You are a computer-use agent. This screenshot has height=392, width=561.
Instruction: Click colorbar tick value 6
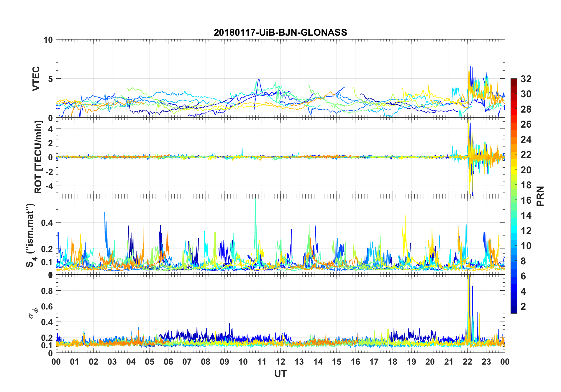tap(523, 276)
